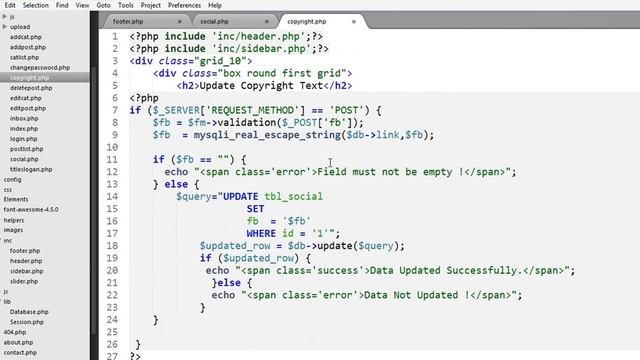The image size is (640, 360).
Task: Close the copyright.php tab
Action: pos(354,21)
